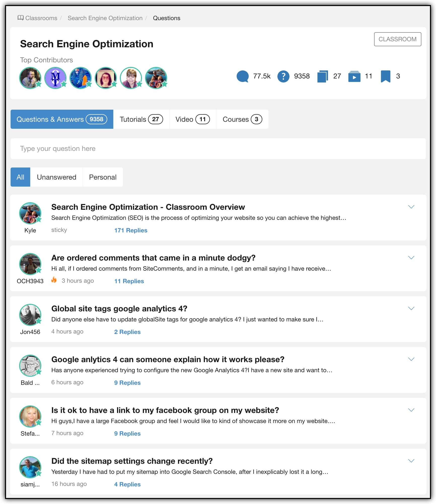Switch to the Tutorials tab
The image size is (436, 504).
(x=141, y=119)
